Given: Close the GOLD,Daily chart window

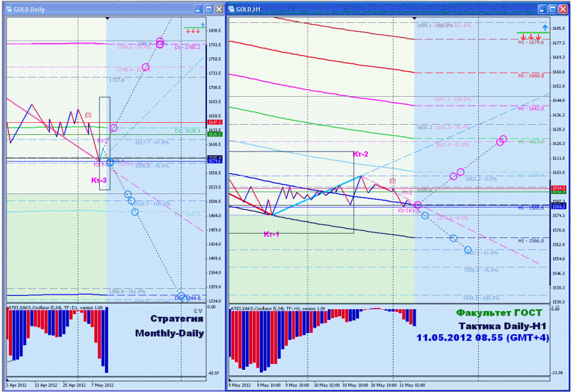Looking at the screenshot, I should (x=219, y=10).
